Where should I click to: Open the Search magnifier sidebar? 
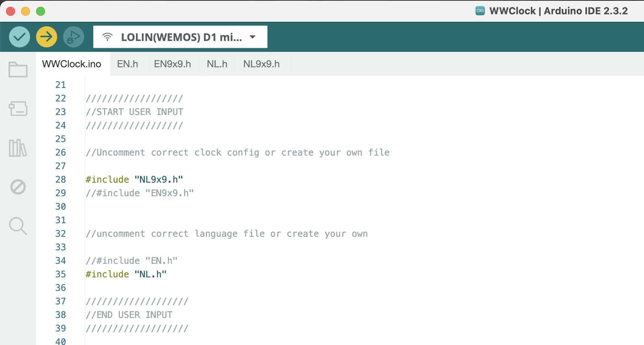pyautogui.click(x=18, y=226)
